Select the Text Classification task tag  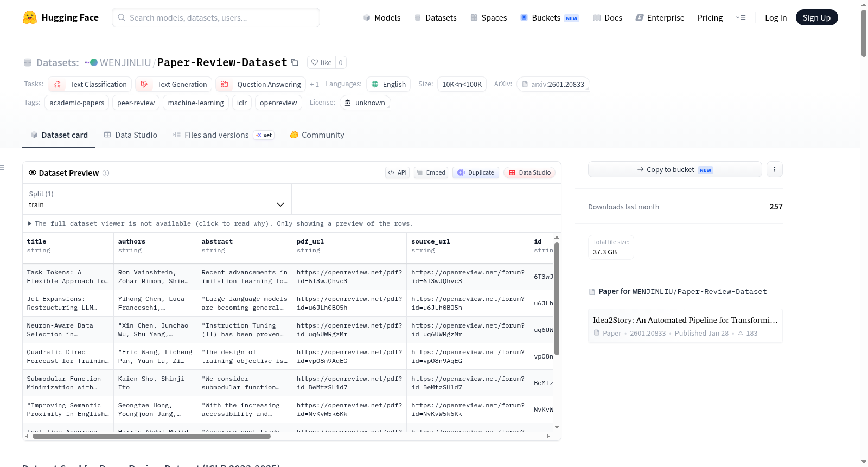coord(90,84)
